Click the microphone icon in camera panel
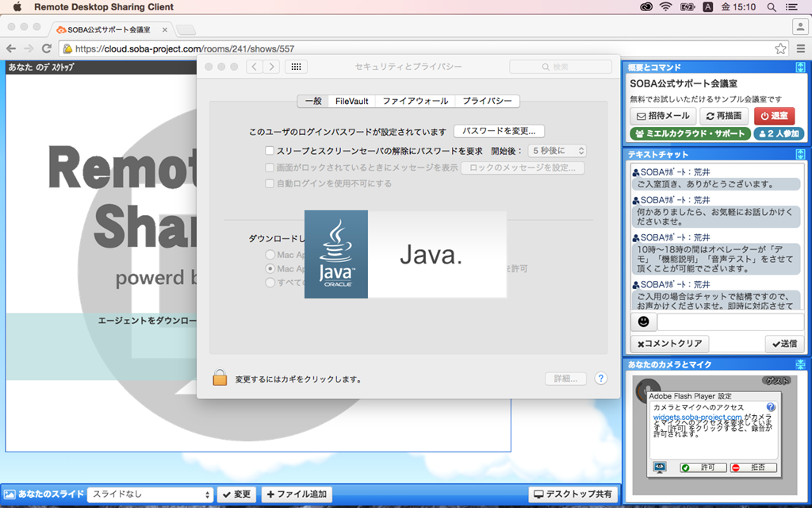The image size is (812, 508). tap(646, 389)
